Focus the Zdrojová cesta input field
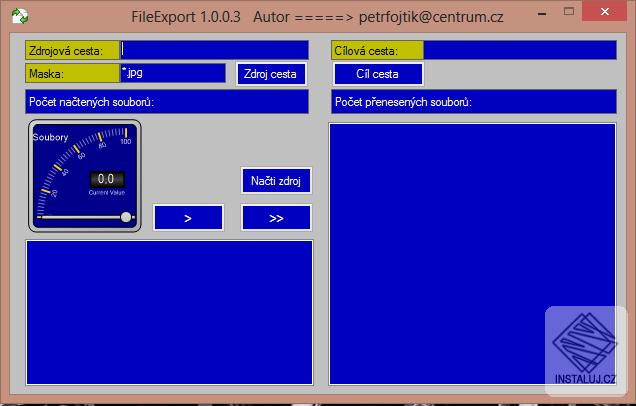The width and height of the screenshot is (636, 406). pyautogui.click(x=215, y=50)
